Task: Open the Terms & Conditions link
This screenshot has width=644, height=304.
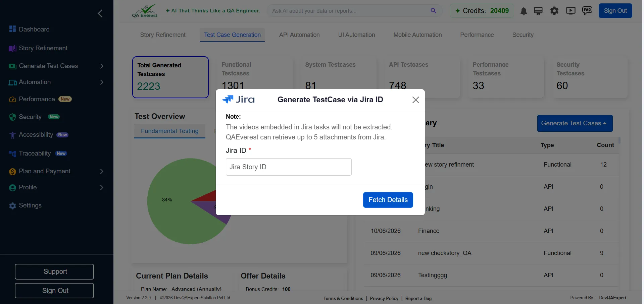Action: tap(343, 298)
